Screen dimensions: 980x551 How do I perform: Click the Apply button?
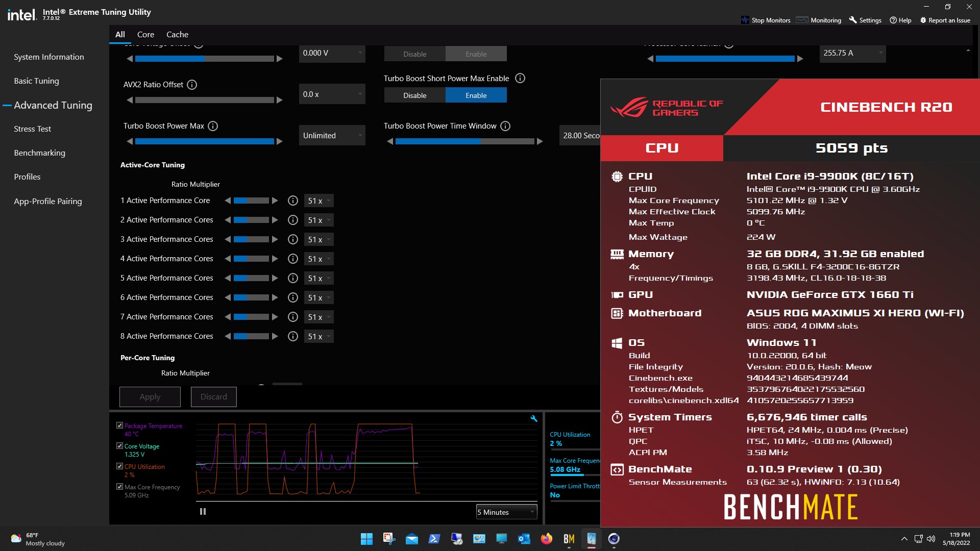[150, 397]
